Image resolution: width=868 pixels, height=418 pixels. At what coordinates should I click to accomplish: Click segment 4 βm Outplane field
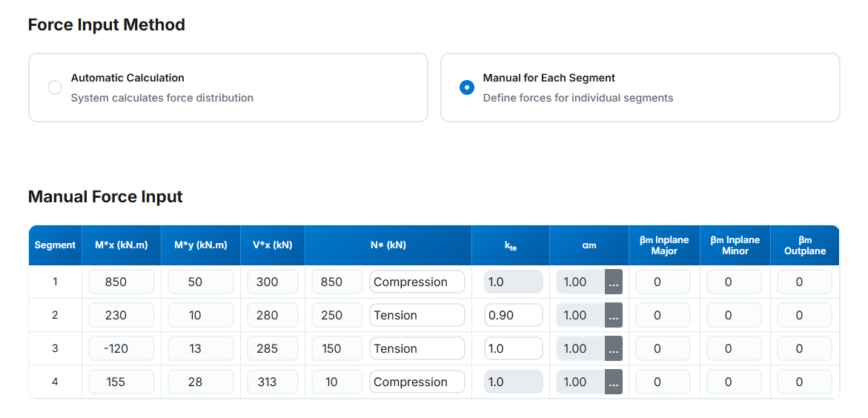tap(804, 382)
